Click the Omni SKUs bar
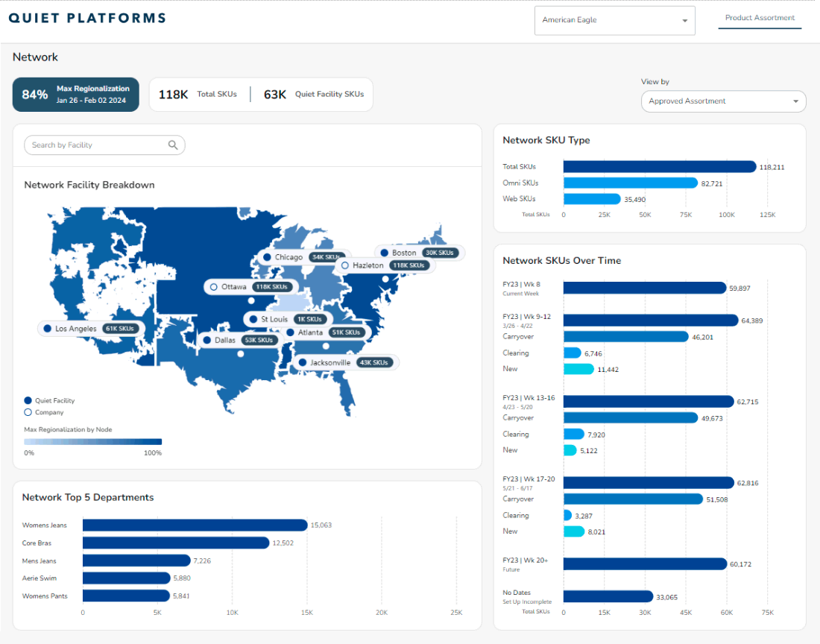This screenshot has width=820, height=644. click(x=630, y=183)
